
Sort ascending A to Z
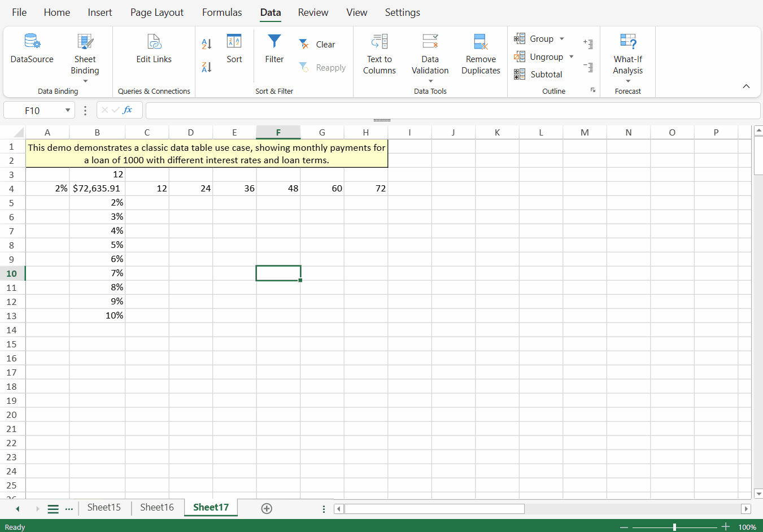pos(207,43)
